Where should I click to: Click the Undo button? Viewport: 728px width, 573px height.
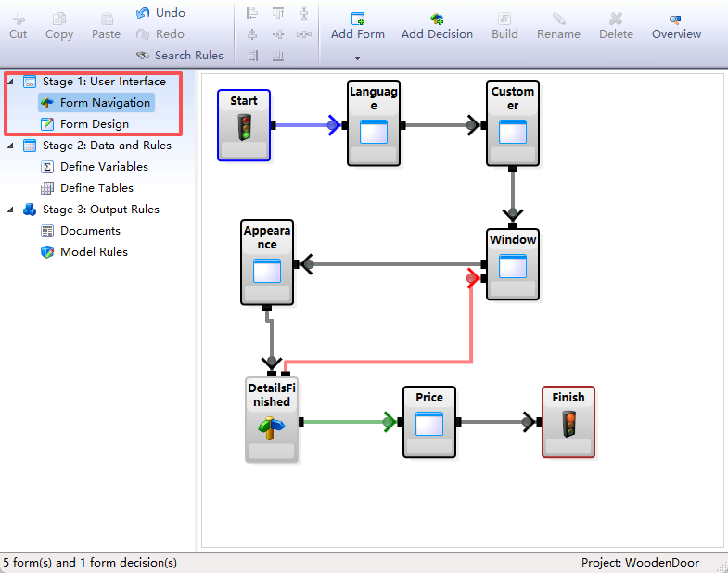161,13
